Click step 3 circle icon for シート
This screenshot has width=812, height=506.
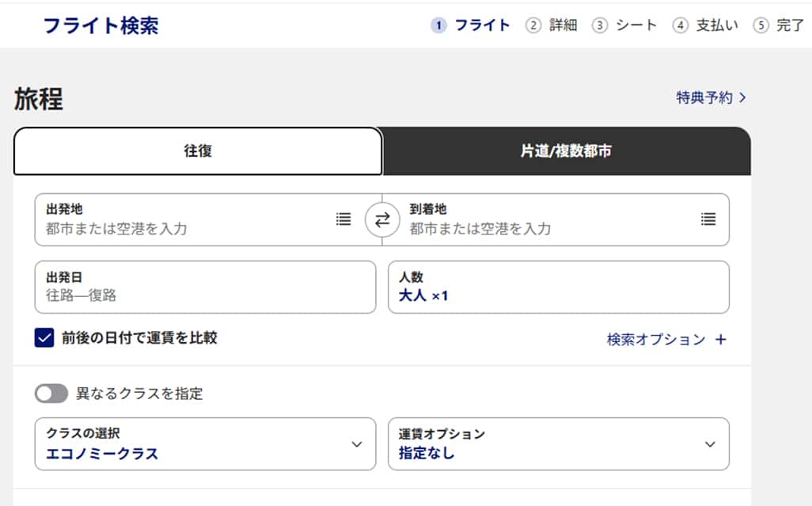(x=600, y=25)
